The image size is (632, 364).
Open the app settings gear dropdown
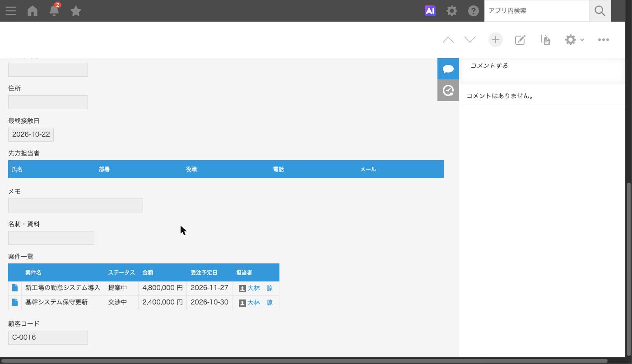[x=574, y=40]
